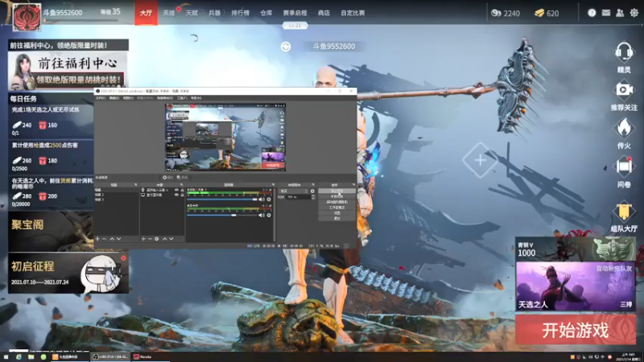Viewport: 644px width, 362px height.
Task: Pop out the OBS sources dock
Action: coord(182,185)
